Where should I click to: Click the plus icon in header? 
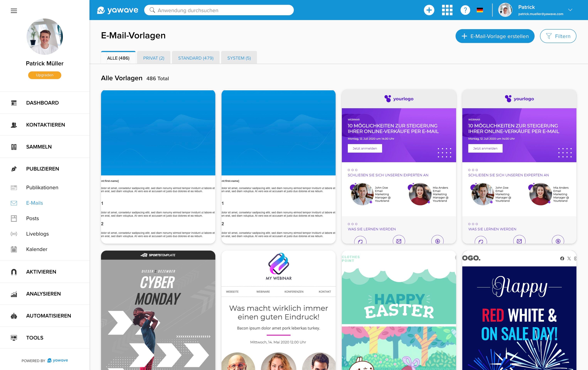(x=429, y=10)
